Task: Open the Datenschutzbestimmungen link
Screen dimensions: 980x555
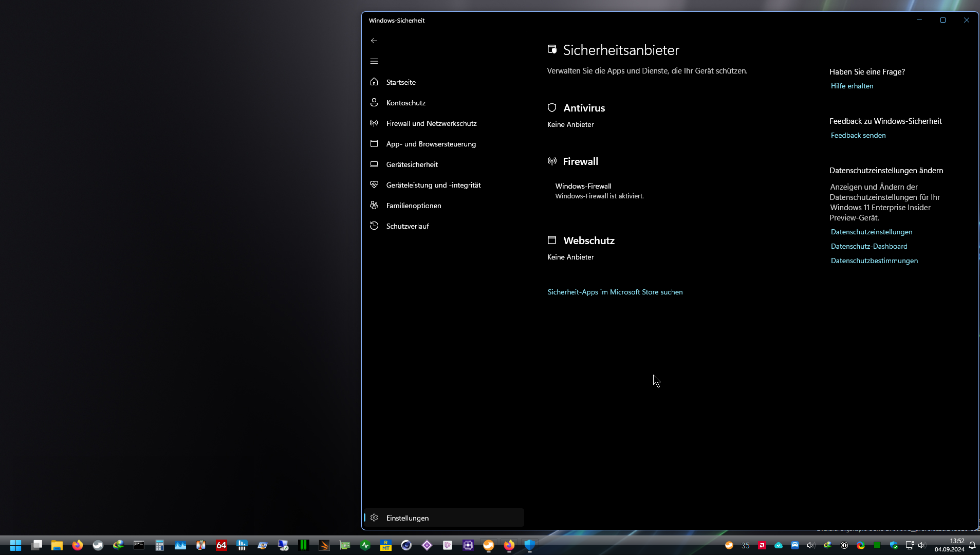Action: [874, 261]
